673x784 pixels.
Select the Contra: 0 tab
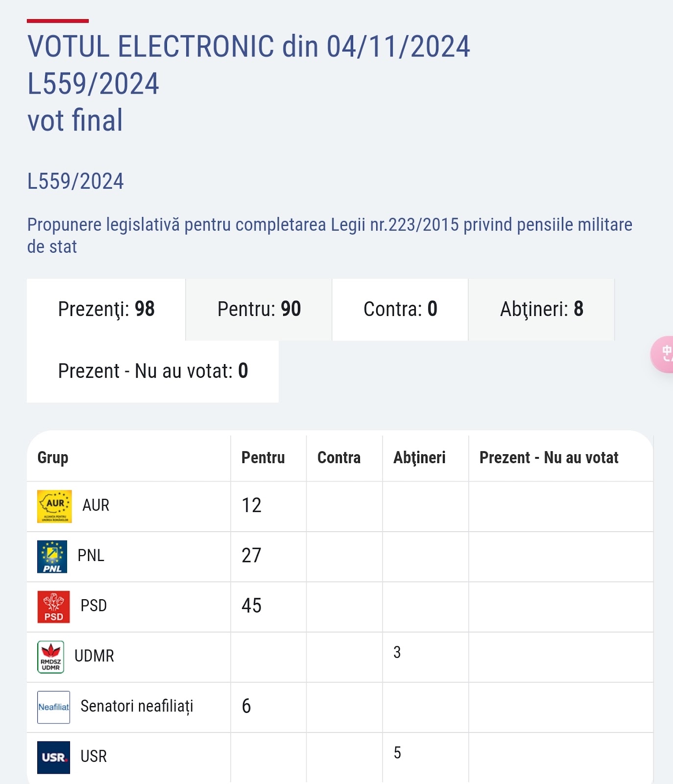coord(400,310)
